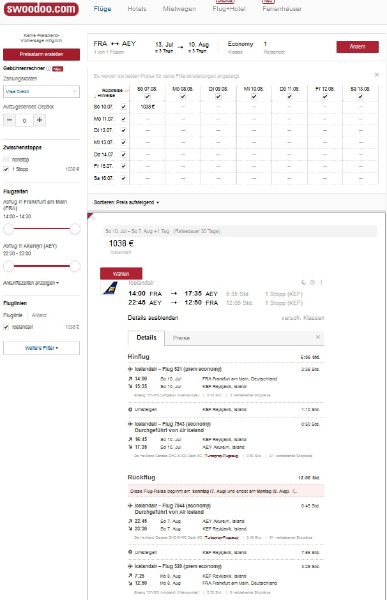Toggle the Do 14.07. row checkbox
Screen dimensions: 387x600
pos(123,154)
